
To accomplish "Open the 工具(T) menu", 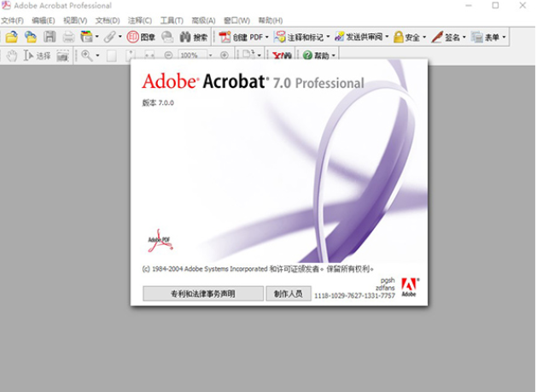I will click(x=172, y=20).
